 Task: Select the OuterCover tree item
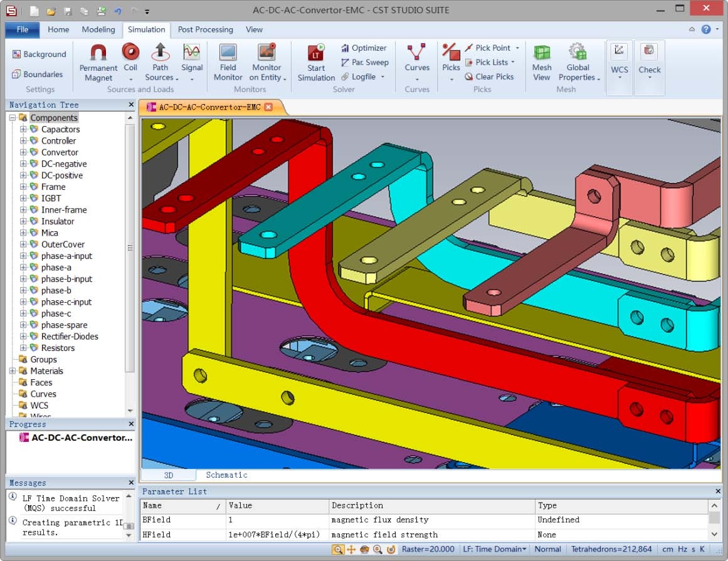(63, 244)
